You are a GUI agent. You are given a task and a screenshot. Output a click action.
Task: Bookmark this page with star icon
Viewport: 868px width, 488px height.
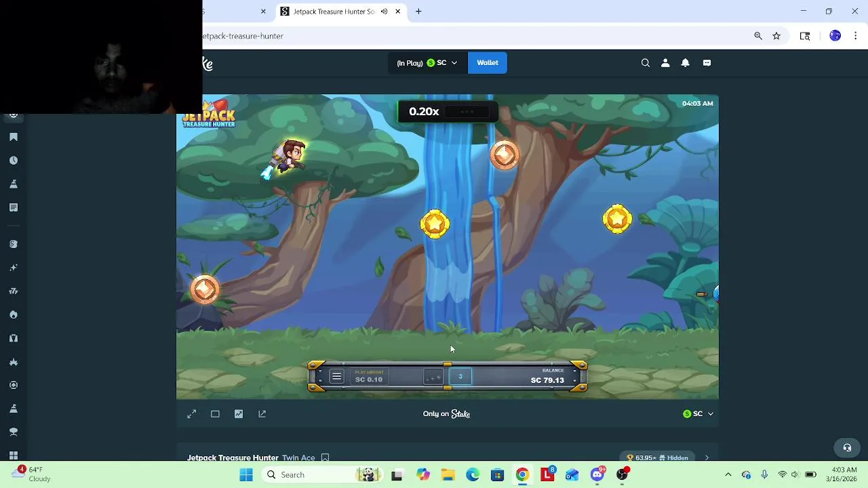(776, 36)
